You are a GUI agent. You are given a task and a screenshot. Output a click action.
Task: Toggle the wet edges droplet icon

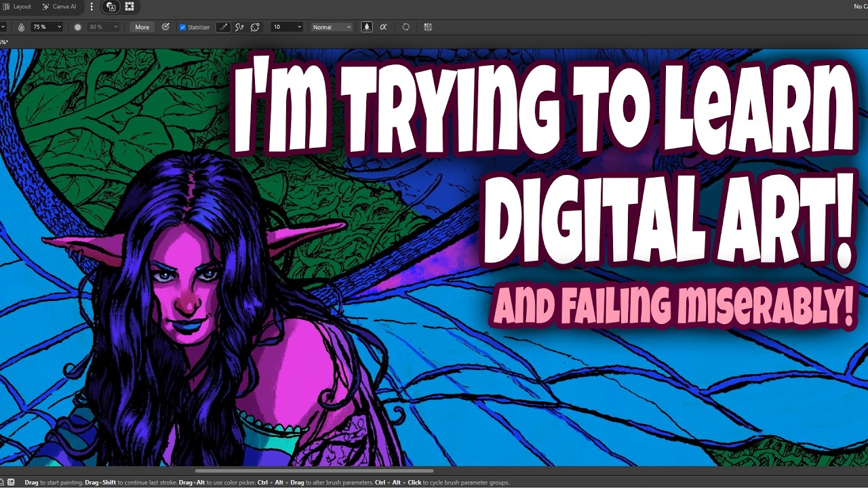tap(367, 27)
